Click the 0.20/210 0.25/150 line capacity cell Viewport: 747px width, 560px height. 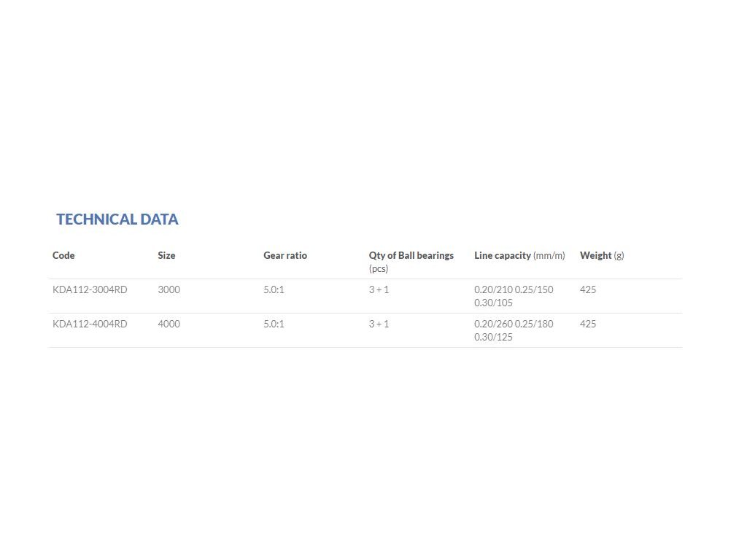[514, 296]
